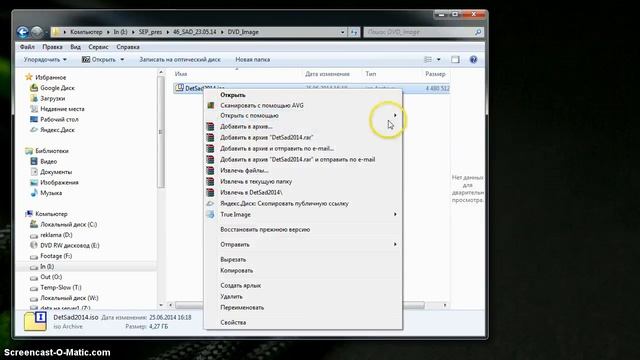Click the refresh button next to address bar
The height and width of the screenshot is (360, 640).
pyautogui.click(x=354, y=32)
